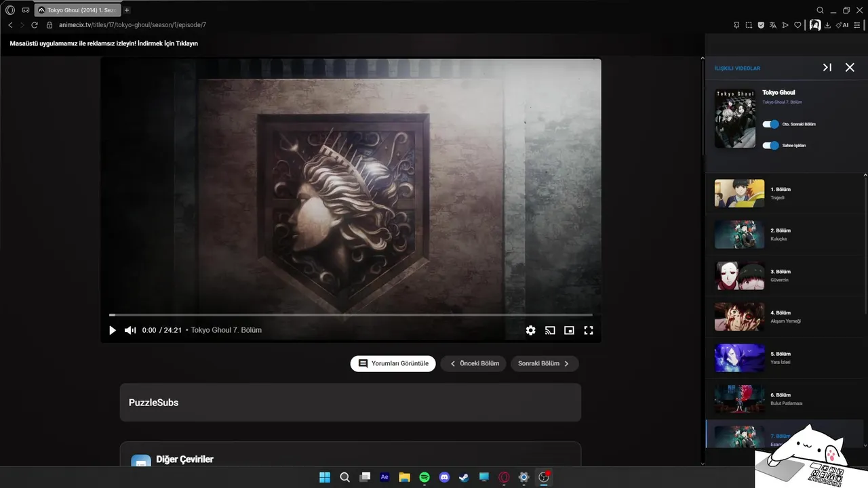
Task: Bookmark page with heart icon
Action: tap(797, 25)
